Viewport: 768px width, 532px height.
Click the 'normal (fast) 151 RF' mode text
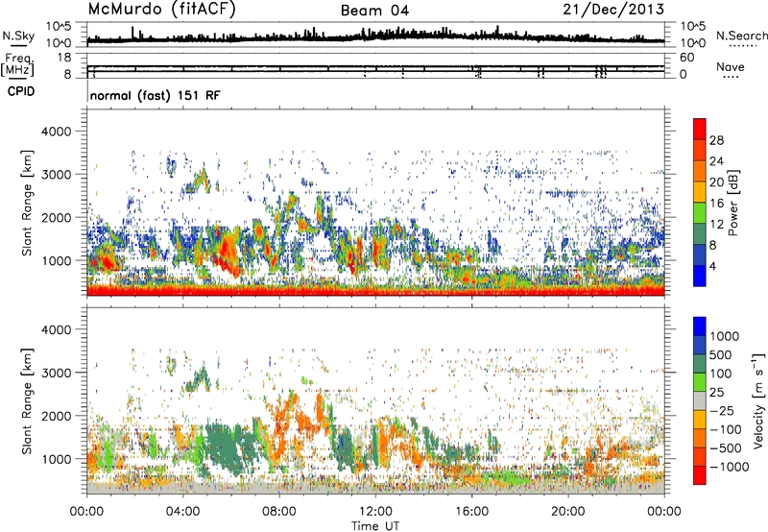[x=156, y=95]
